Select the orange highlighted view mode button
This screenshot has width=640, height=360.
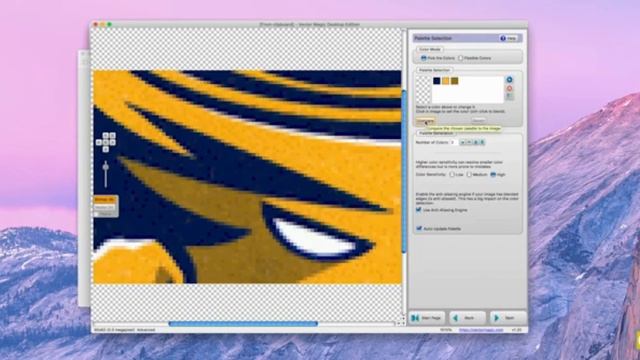click(x=105, y=200)
